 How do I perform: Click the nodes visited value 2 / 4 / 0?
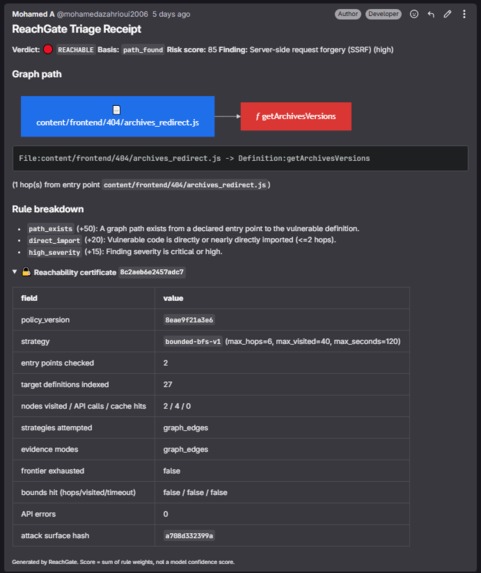click(x=177, y=406)
